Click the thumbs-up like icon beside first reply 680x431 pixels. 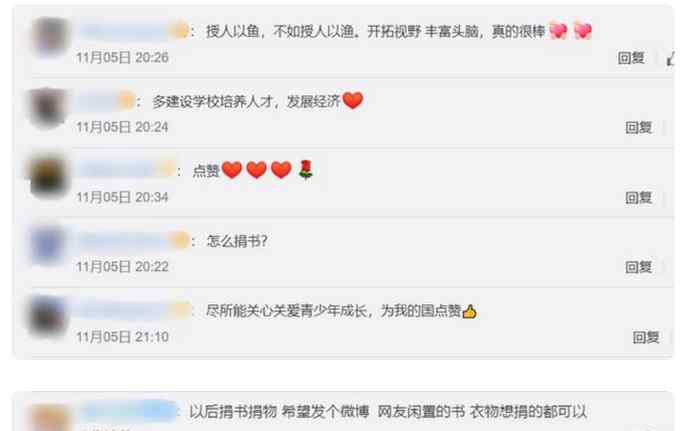[x=672, y=58]
